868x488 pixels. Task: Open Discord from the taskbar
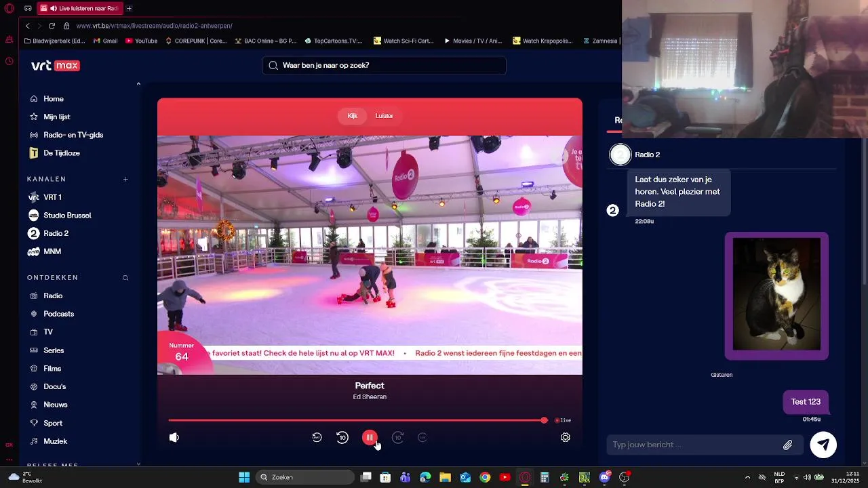(605, 477)
